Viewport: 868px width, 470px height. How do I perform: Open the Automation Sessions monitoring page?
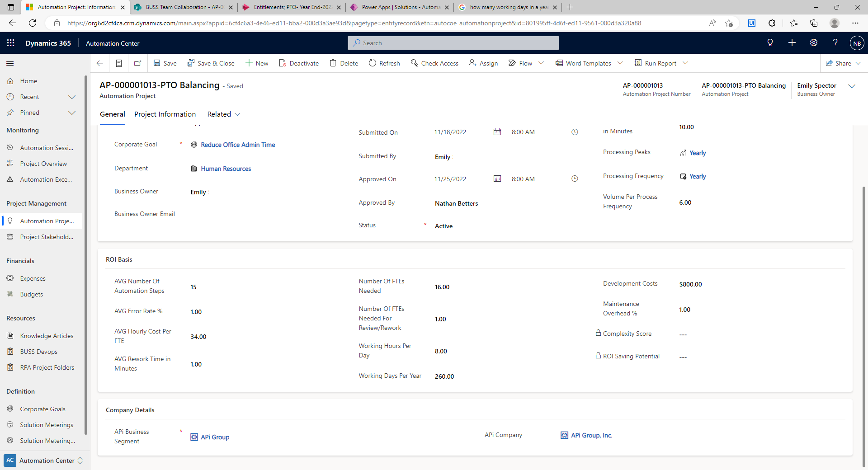[x=47, y=147]
